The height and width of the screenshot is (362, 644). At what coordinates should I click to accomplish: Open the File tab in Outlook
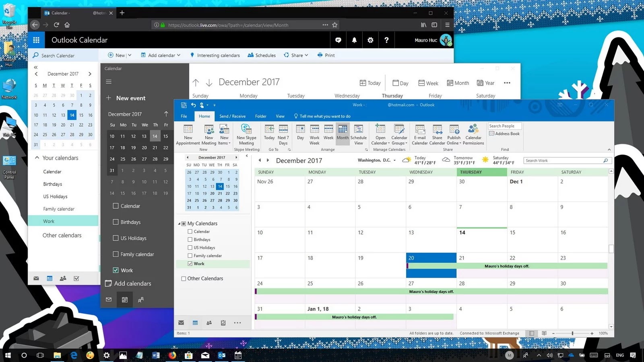click(x=184, y=116)
